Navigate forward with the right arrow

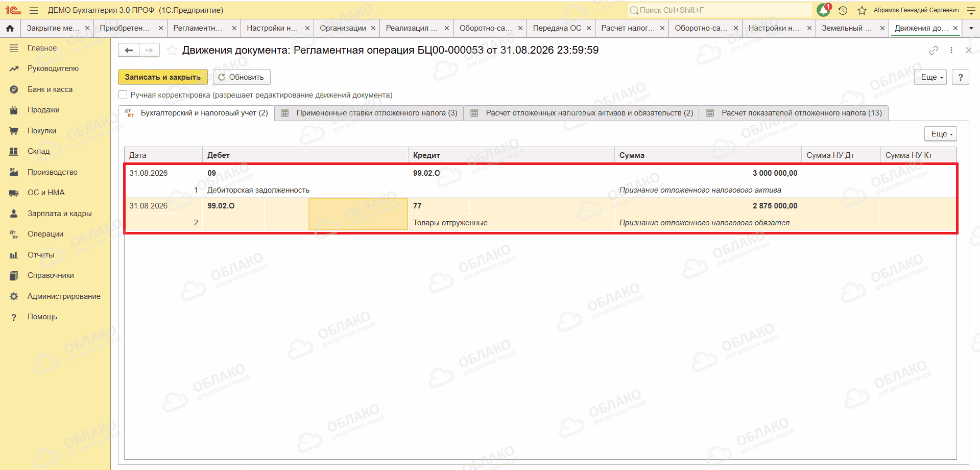[149, 50]
